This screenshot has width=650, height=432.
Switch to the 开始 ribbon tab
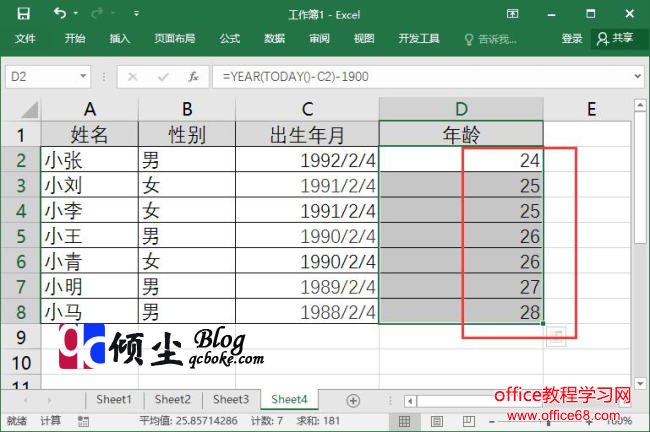pos(75,39)
